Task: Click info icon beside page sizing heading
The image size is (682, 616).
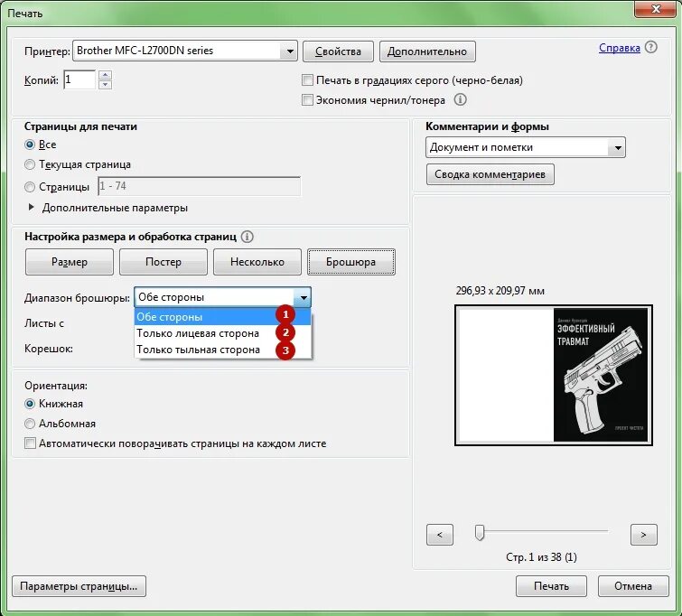Action: click(247, 237)
